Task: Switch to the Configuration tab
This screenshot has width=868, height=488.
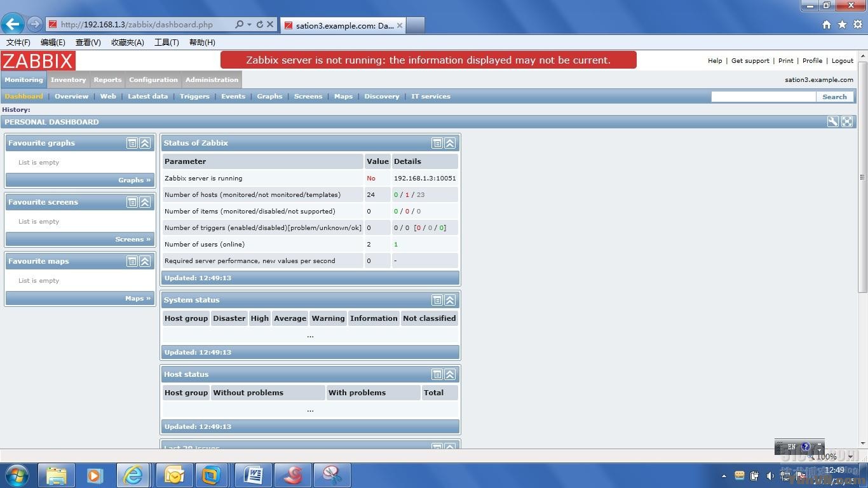Action: (153, 79)
